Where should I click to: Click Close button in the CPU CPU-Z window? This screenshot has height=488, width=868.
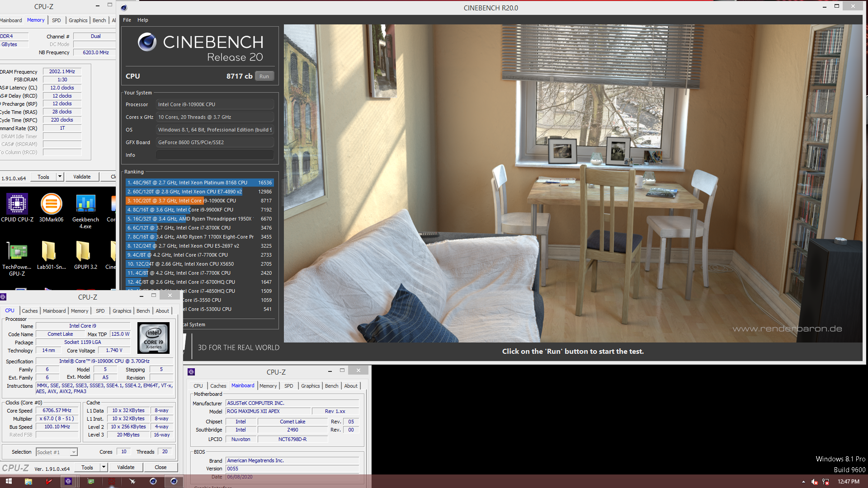160,467
